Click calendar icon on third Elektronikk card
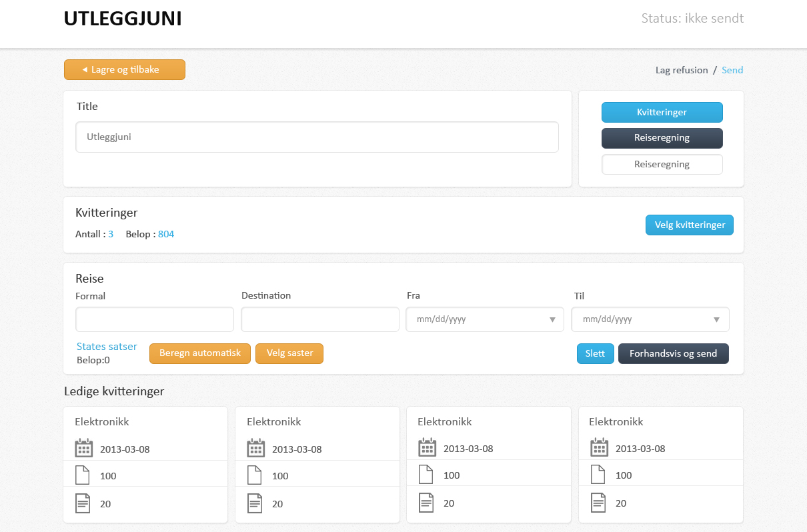This screenshot has width=807, height=532. [427, 447]
